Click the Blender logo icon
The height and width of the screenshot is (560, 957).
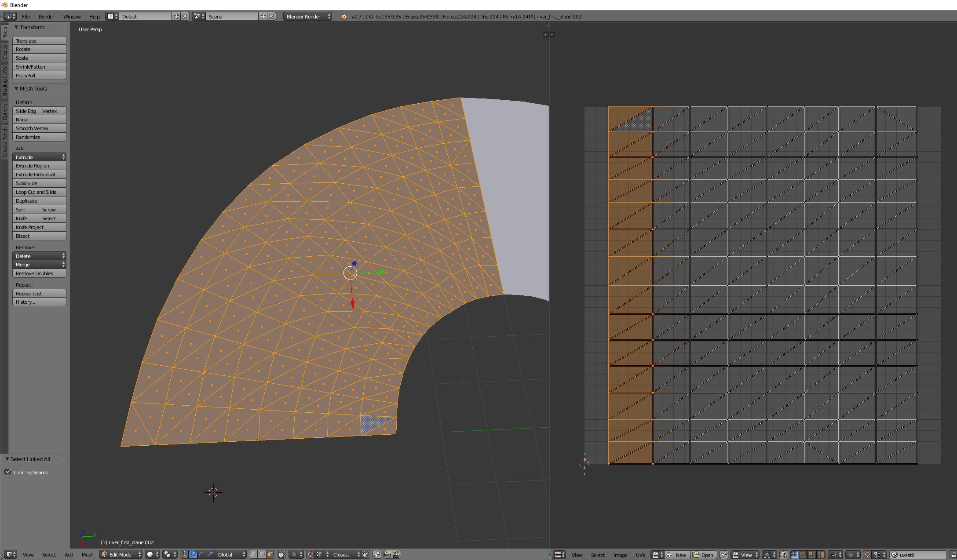[343, 16]
